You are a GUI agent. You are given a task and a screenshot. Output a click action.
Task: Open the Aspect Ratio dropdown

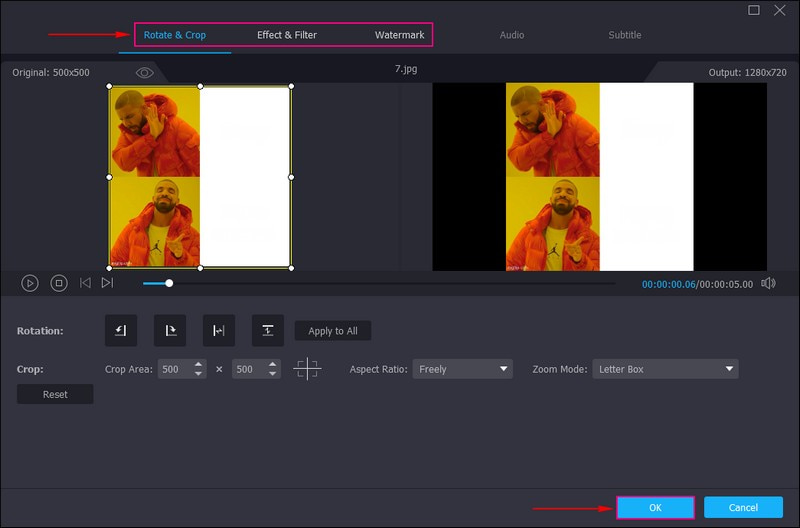[x=463, y=369]
